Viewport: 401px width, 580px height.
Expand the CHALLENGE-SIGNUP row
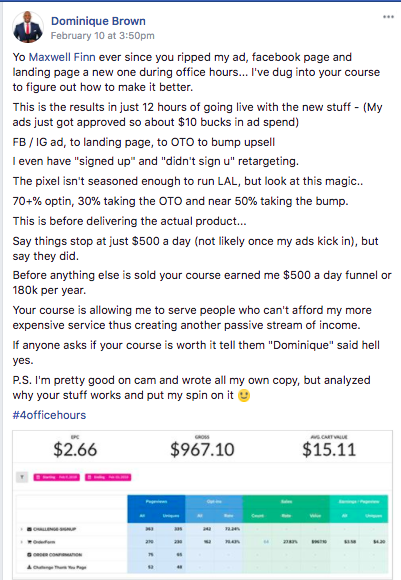pos(21,529)
